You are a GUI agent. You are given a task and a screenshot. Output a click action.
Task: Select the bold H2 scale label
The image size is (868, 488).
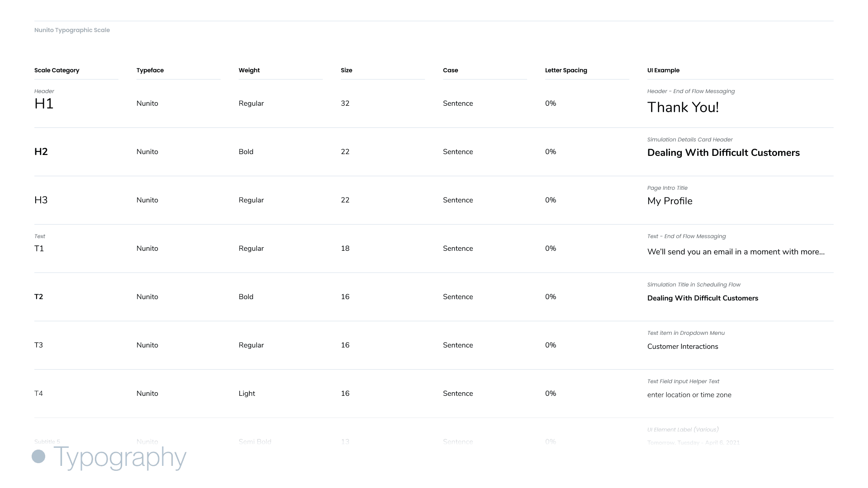pyautogui.click(x=41, y=152)
